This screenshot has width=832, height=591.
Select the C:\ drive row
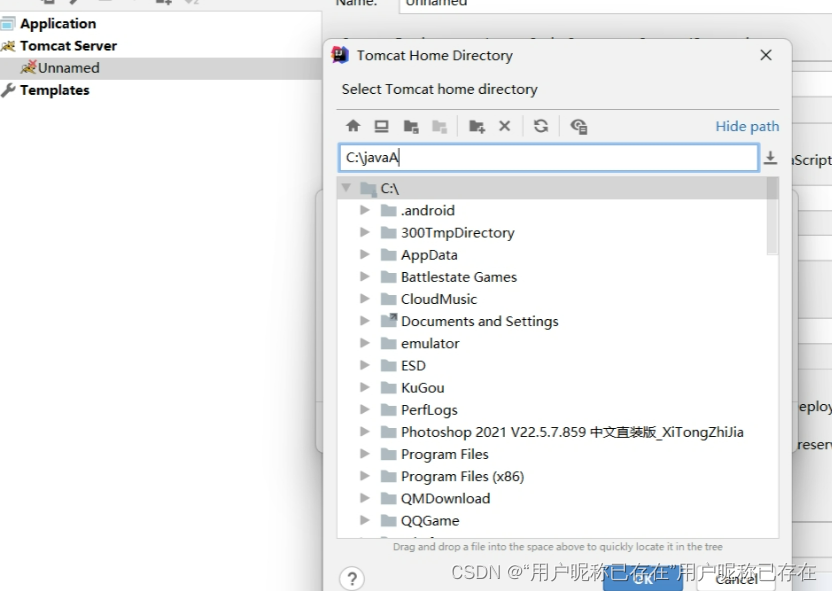552,188
